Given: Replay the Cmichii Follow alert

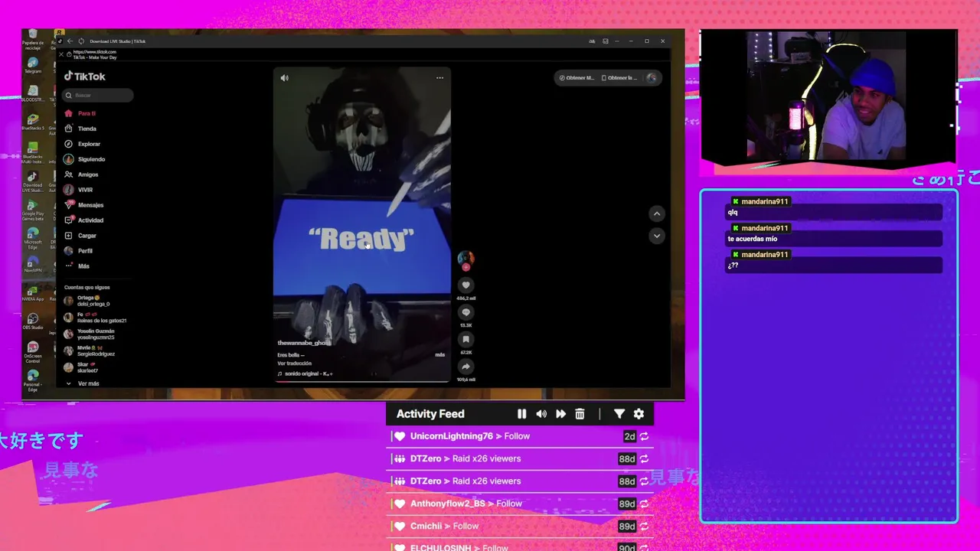Looking at the screenshot, I should [644, 527].
